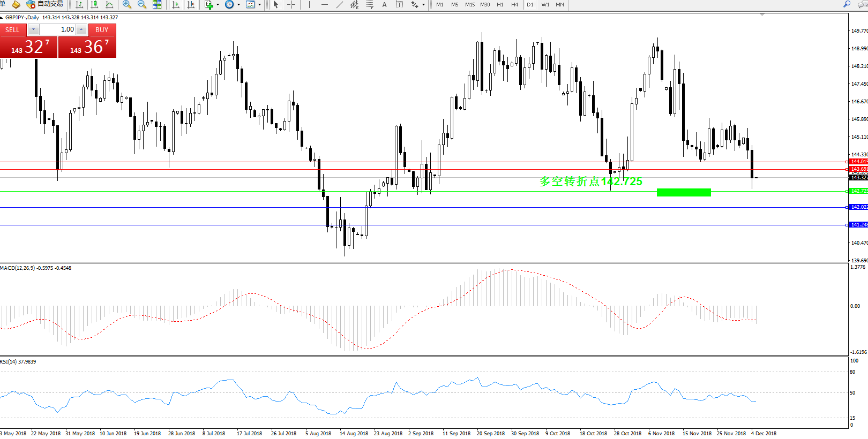Viewport: 868px width, 439px height.
Task: Click the Zoom Out magnifier icon
Action: click(x=142, y=4)
